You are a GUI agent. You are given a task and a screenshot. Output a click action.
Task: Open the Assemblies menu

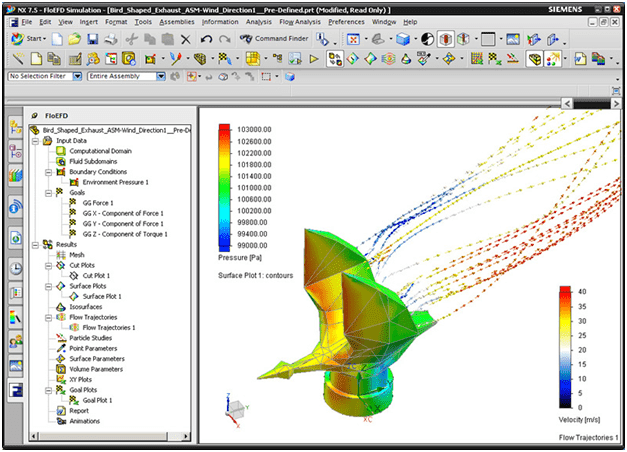pyautogui.click(x=177, y=22)
